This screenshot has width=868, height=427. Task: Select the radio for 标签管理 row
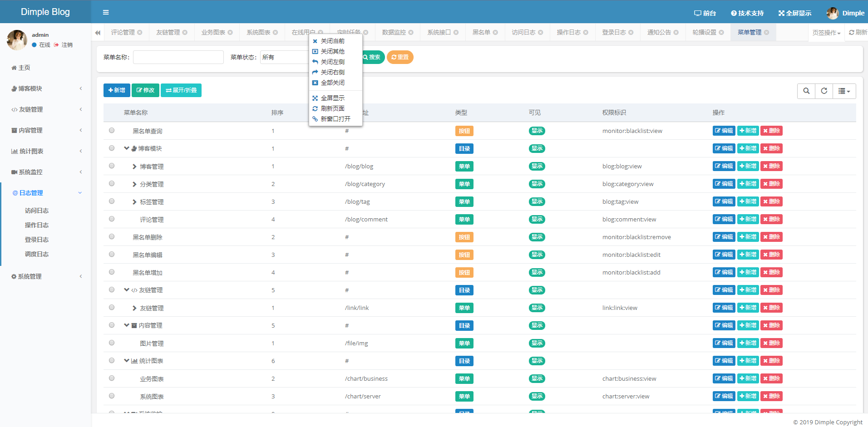(112, 201)
